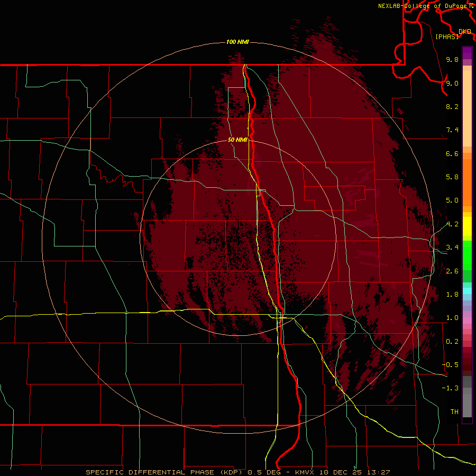476x476 pixels.
Task: Click the 5.8 scale value
Action: click(x=452, y=177)
